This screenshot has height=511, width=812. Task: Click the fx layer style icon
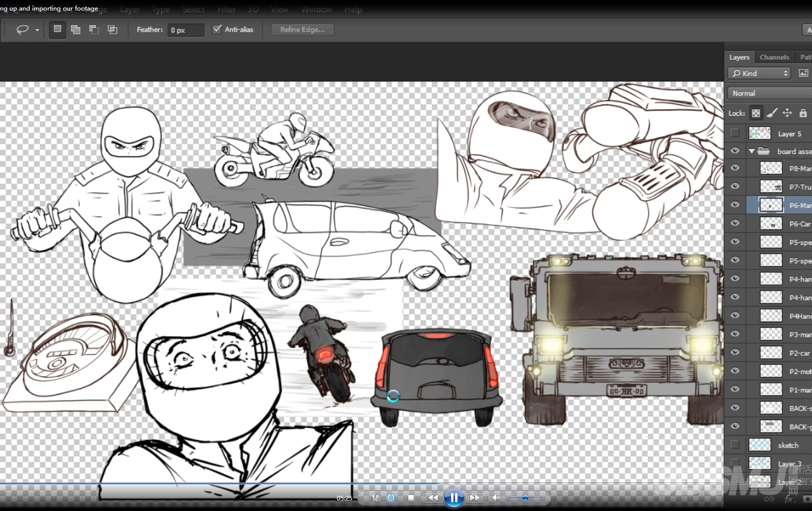click(x=789, y=499)
